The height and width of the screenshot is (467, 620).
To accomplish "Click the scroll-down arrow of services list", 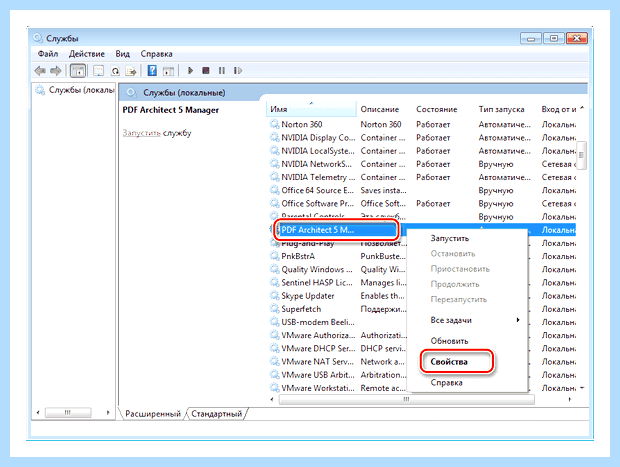I will [x=582, y=388].
